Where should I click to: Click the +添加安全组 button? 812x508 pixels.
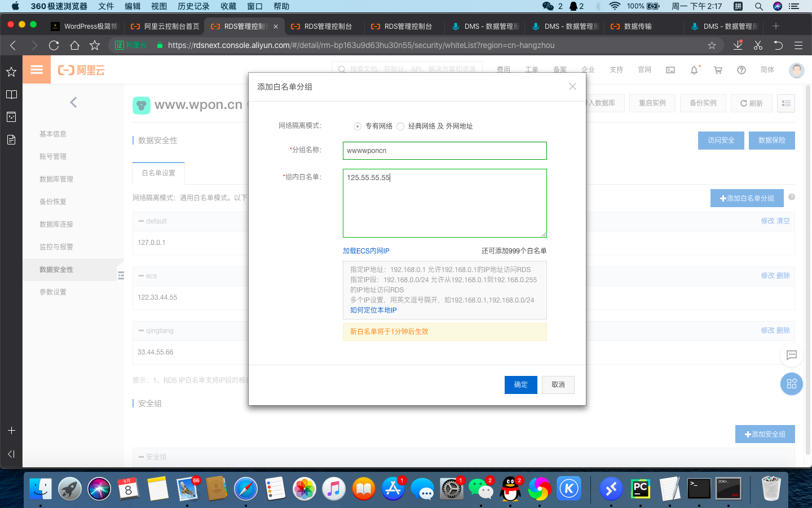765,434
